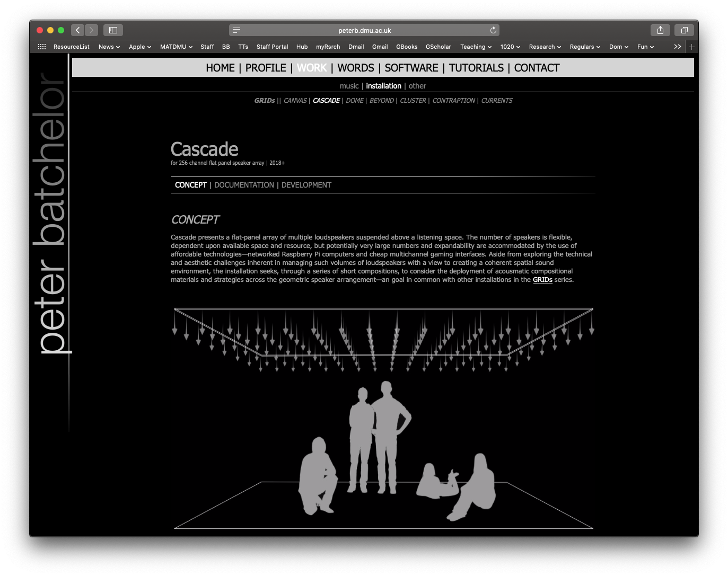Expand the Research bookmarks folder
The height and width of the screenshot is (576, 728).
pyautogui.click(x=545, y=47)
